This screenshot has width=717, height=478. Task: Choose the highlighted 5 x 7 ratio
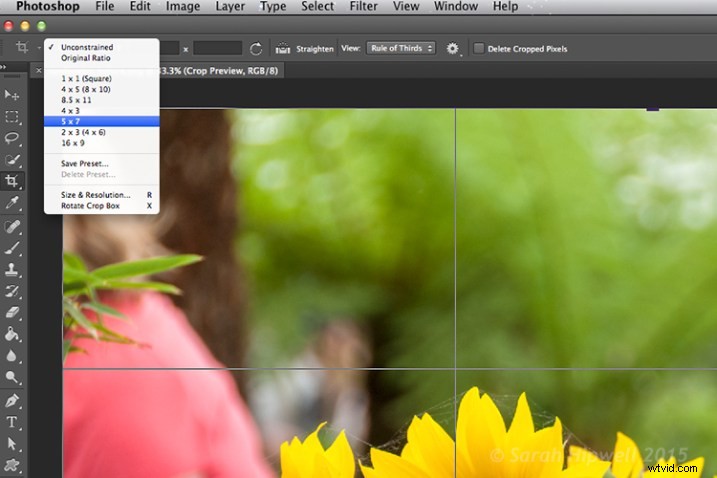pos(102,121)
